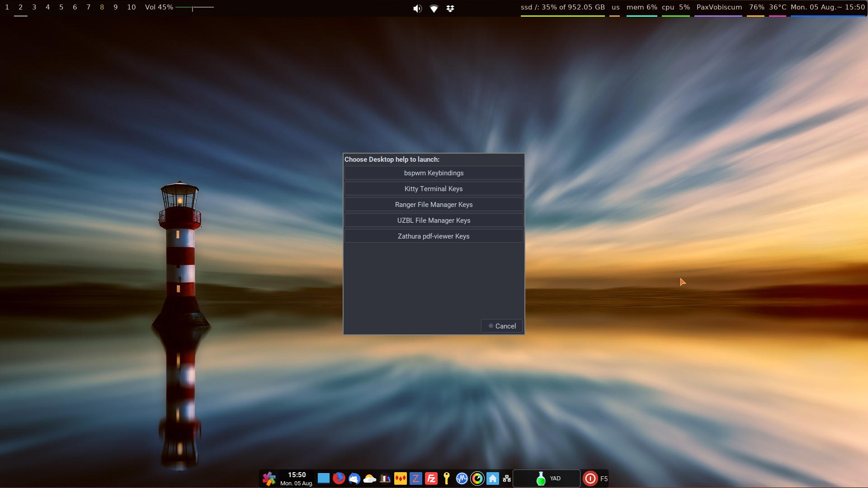Switch to workspace 1
This screenshot has width=868, height=488.
click(x=7, y=7)
